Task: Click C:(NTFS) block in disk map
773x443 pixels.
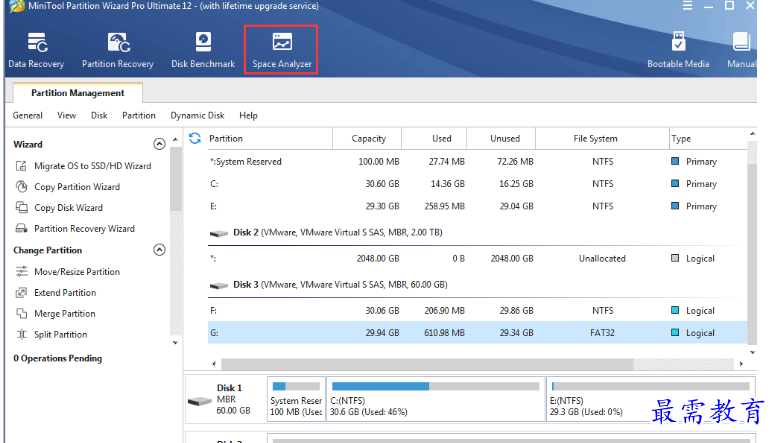Action: pyautogui.click(x=436, y=399)
